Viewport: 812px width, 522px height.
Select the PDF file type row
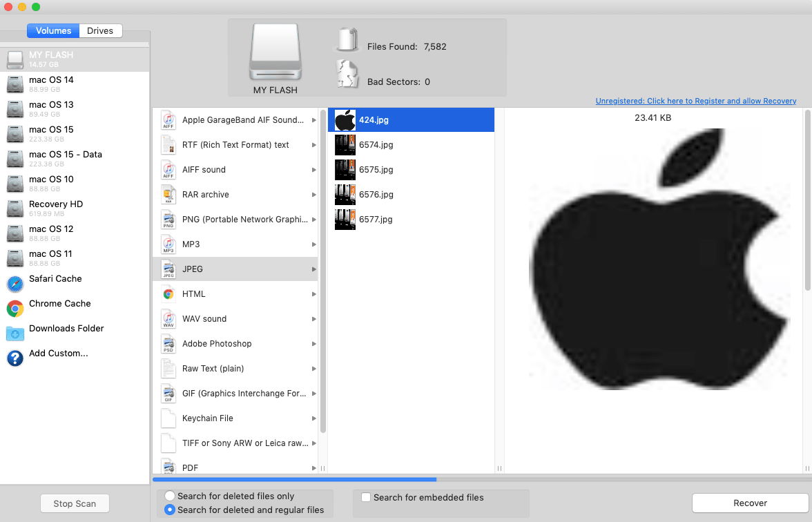point(235,467)
